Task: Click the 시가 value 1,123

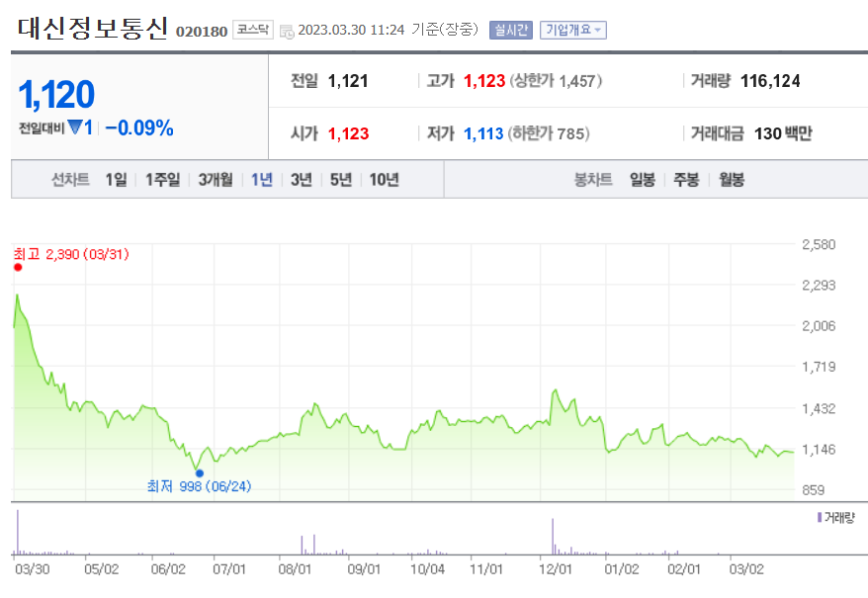Action: point(348,133)
